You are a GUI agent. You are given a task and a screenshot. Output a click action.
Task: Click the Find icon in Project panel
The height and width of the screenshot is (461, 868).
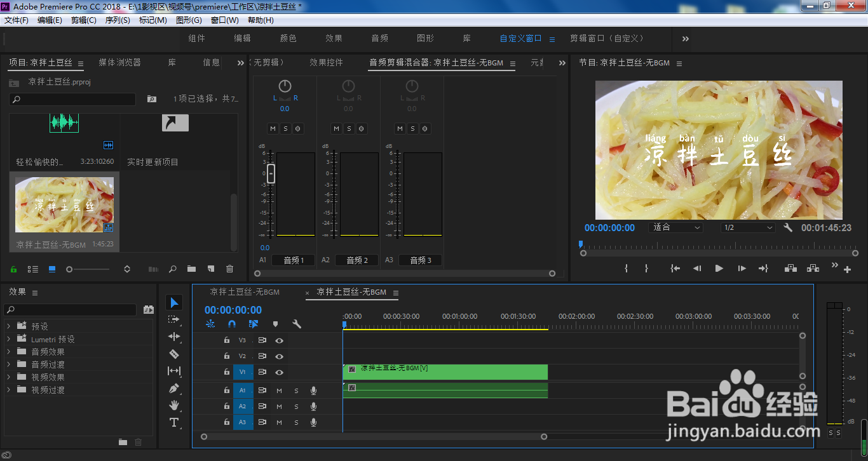(x=172, y=269)
